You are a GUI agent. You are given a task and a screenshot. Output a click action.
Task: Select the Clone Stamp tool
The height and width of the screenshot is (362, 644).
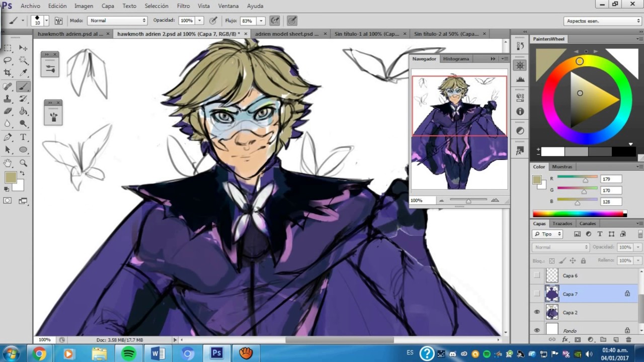coord(8,99)
